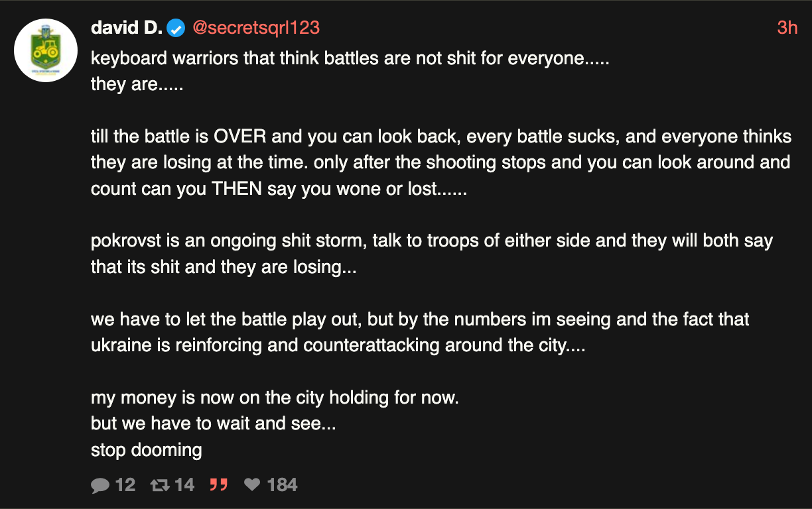
Task: Open david D. display name link
Action: pyautogui.click(x=126, y=28)
